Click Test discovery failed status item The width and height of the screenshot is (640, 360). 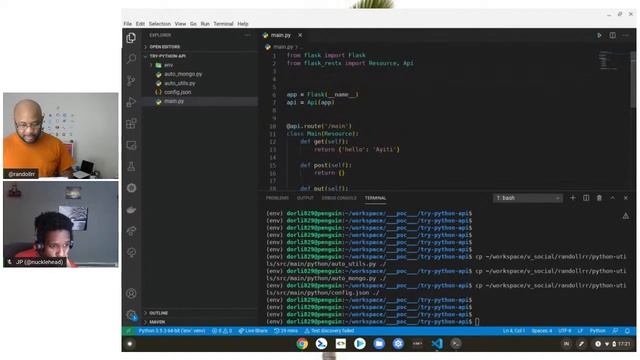click(329, 331)
